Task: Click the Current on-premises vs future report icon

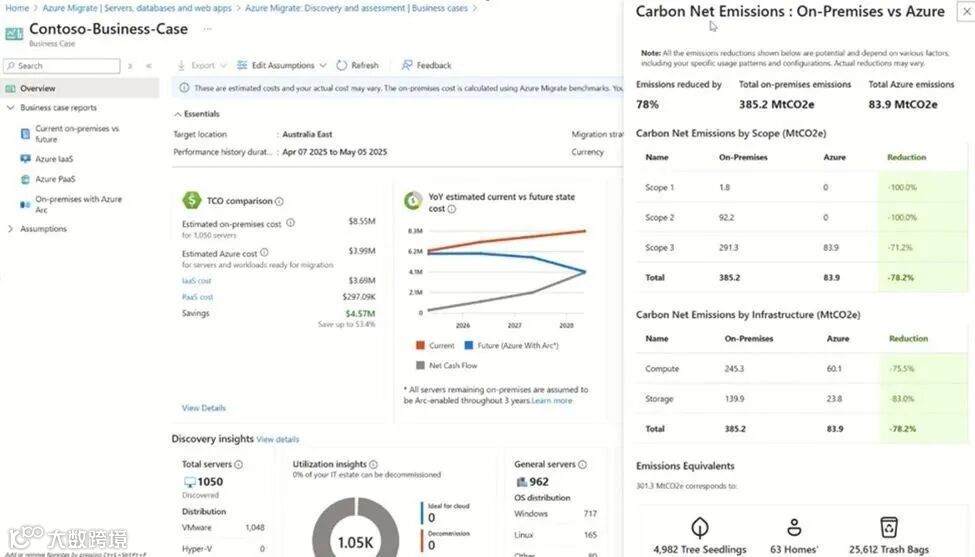Action: pos(25,134)
